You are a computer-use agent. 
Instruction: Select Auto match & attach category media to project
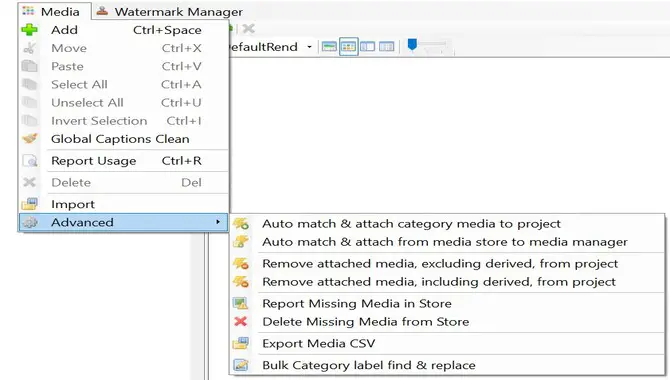point(411,224)
